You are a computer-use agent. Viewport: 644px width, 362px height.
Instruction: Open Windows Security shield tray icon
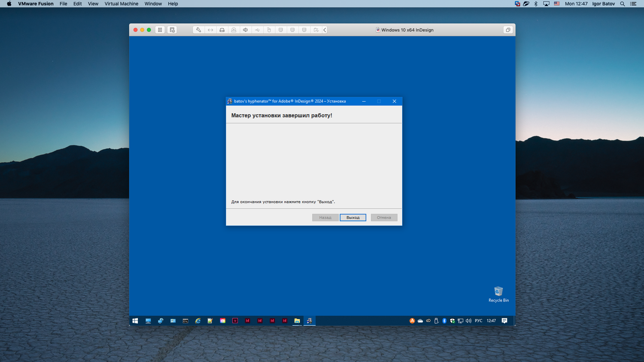point(452,321)
